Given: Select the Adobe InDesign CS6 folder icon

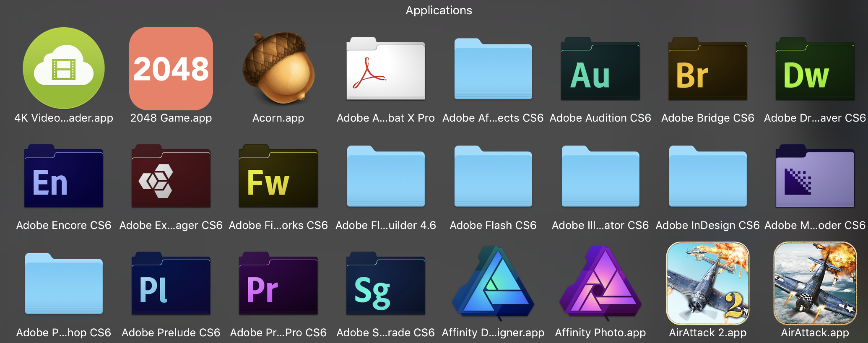Looking at the screenshot, I should 708,176.
